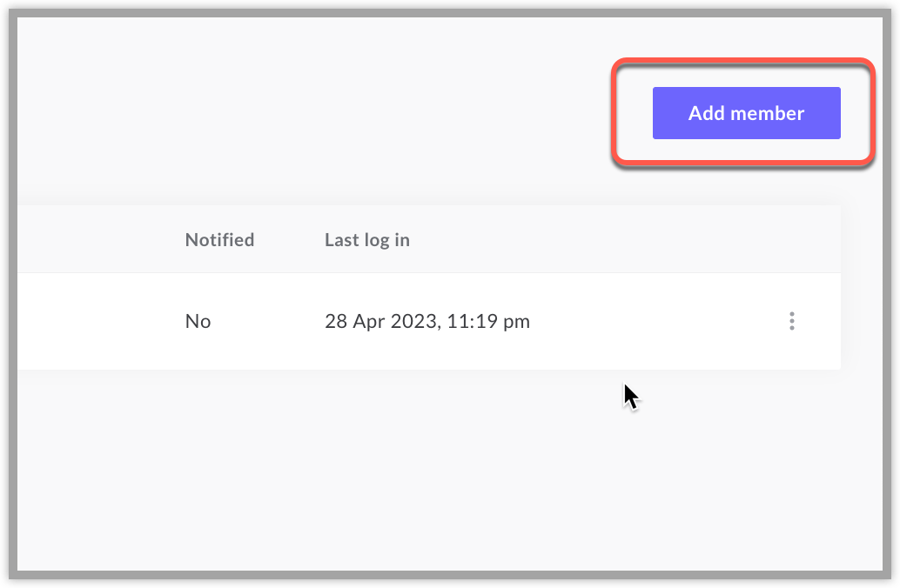Viewport: 900px width, 588px height.
Task: Click the Add member button
Action: 746,113
